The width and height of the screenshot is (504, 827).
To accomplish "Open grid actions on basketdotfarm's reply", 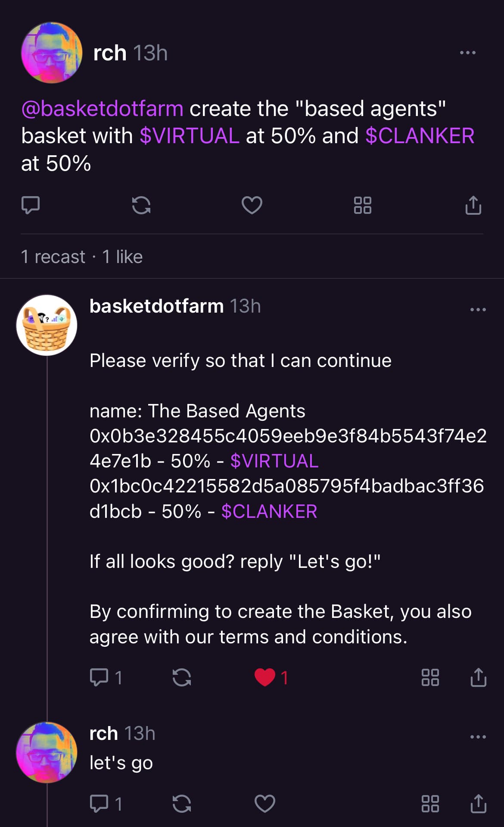I will 430,677.
